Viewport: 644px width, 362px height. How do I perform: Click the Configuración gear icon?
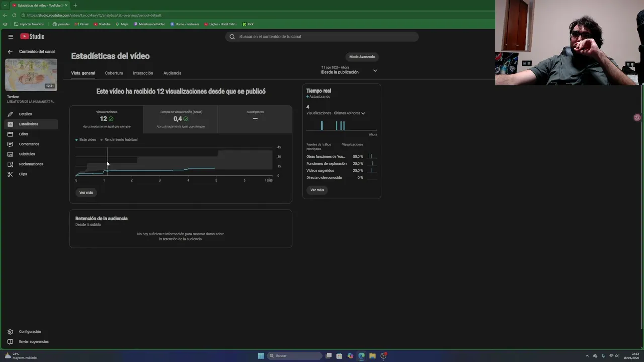click(x=10, y=332)
